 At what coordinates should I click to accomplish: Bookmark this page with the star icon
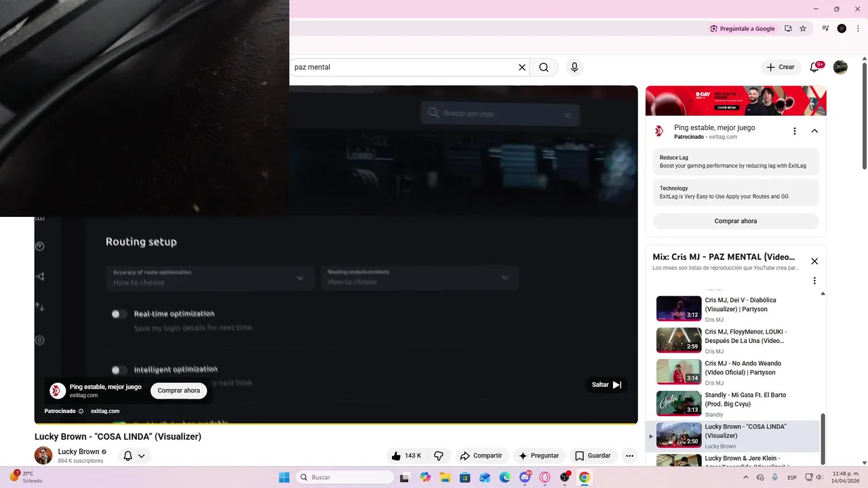coord(803,28)
